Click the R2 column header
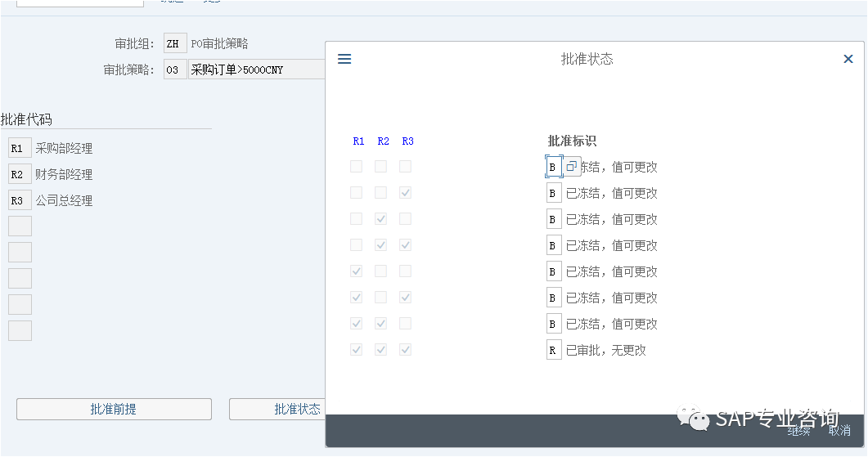 tap(383, 141)
